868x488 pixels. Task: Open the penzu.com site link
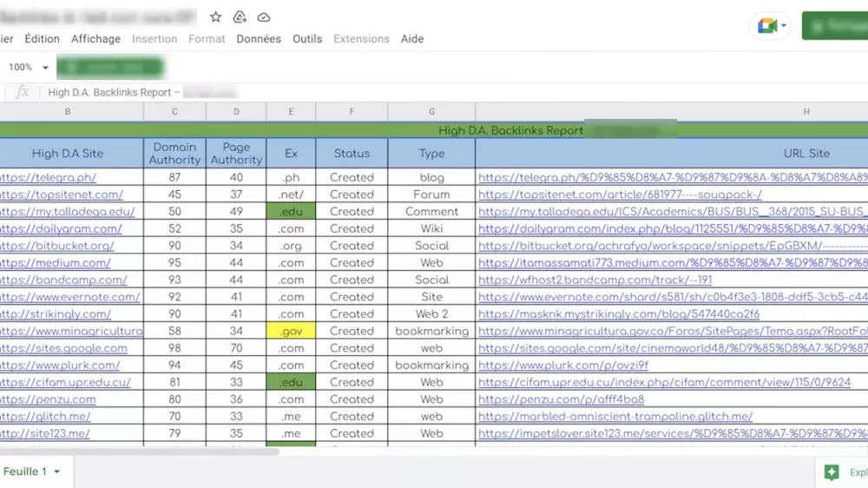(48, 399)
